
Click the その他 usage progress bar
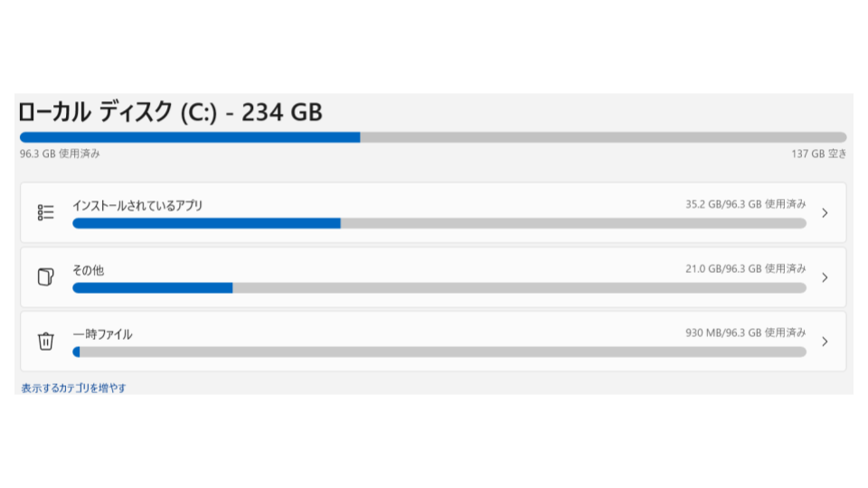[x=439, y=287]
